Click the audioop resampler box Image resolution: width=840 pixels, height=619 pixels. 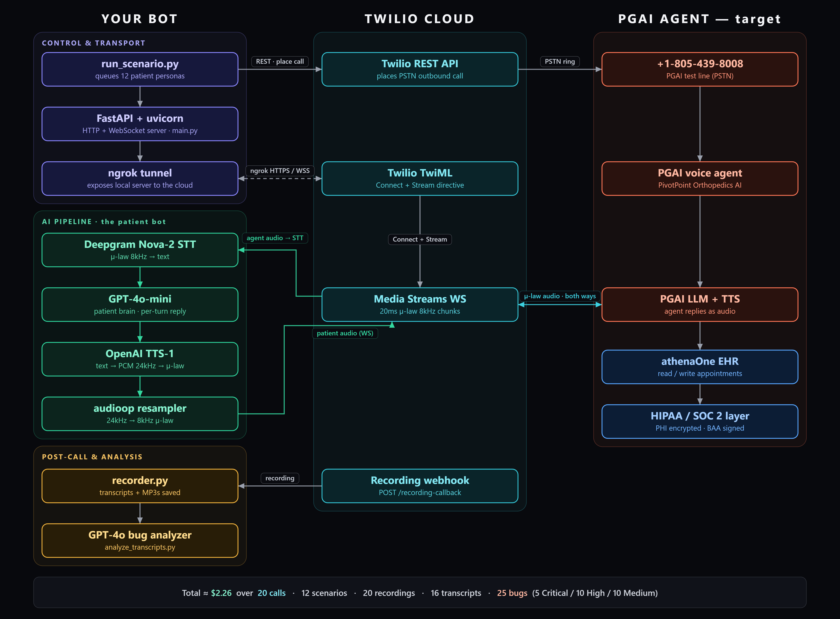point(140,414)
